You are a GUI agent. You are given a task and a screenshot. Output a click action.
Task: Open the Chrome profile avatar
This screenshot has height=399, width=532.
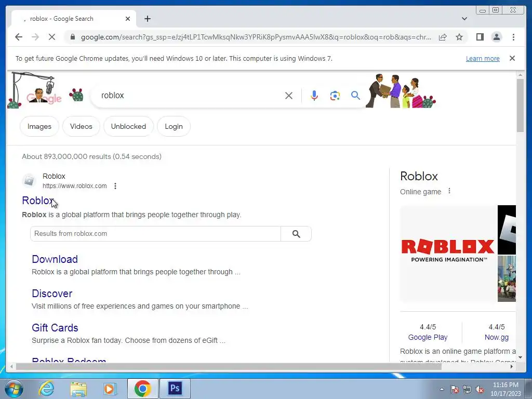497,37
